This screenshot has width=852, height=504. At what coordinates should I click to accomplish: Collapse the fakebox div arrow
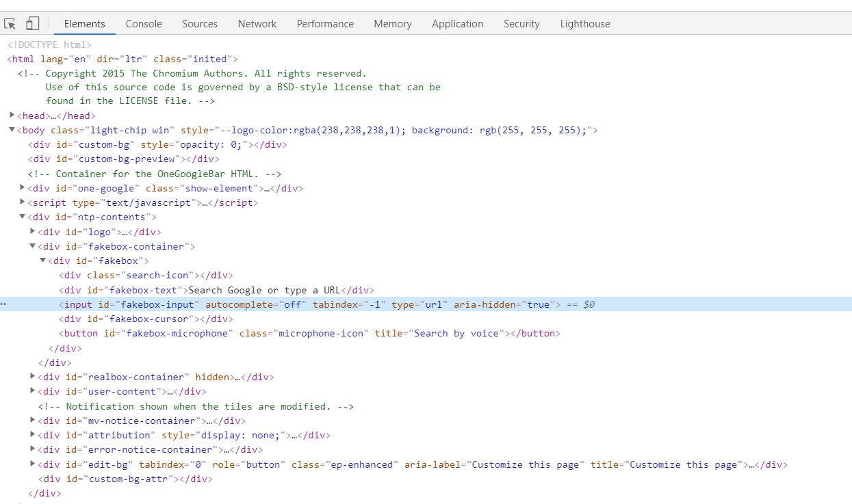43,261
